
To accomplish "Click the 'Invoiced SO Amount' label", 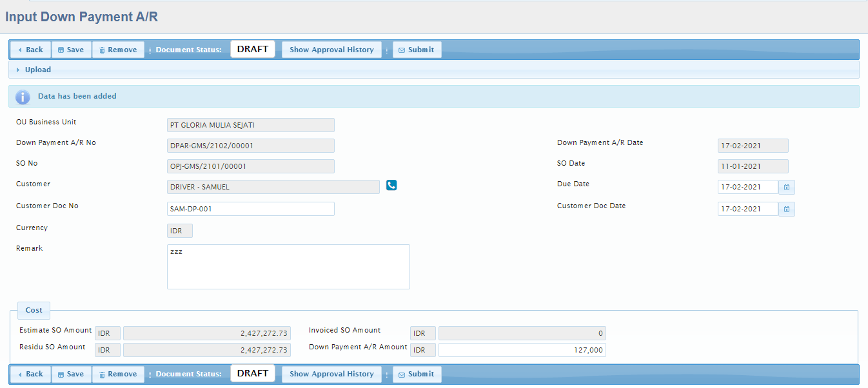I will click(345, 330).
